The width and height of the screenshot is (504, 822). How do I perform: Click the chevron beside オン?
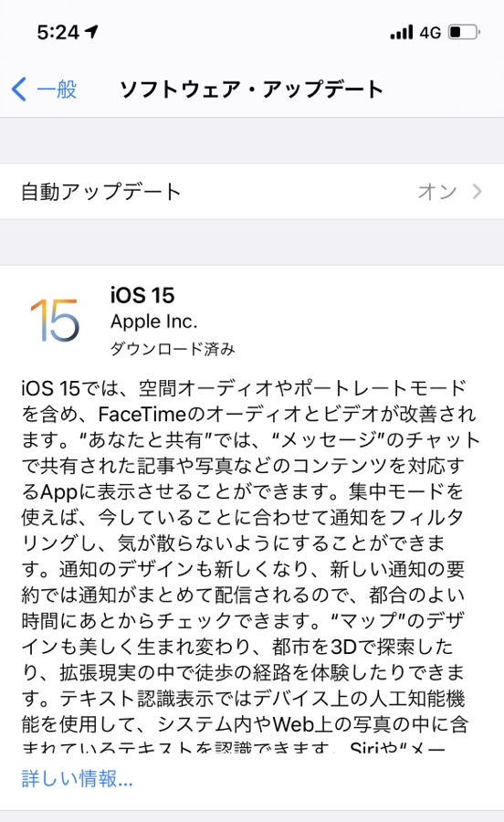point(477,192)
